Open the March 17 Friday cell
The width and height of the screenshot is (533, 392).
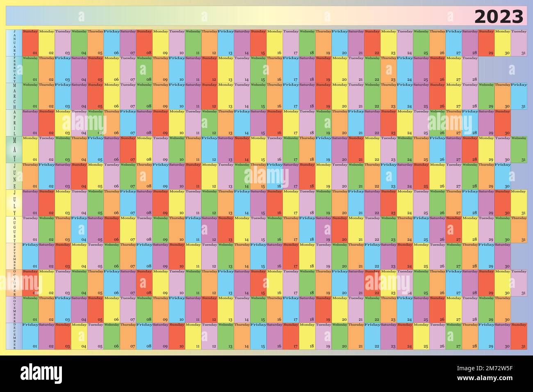(x=291, y=96)
